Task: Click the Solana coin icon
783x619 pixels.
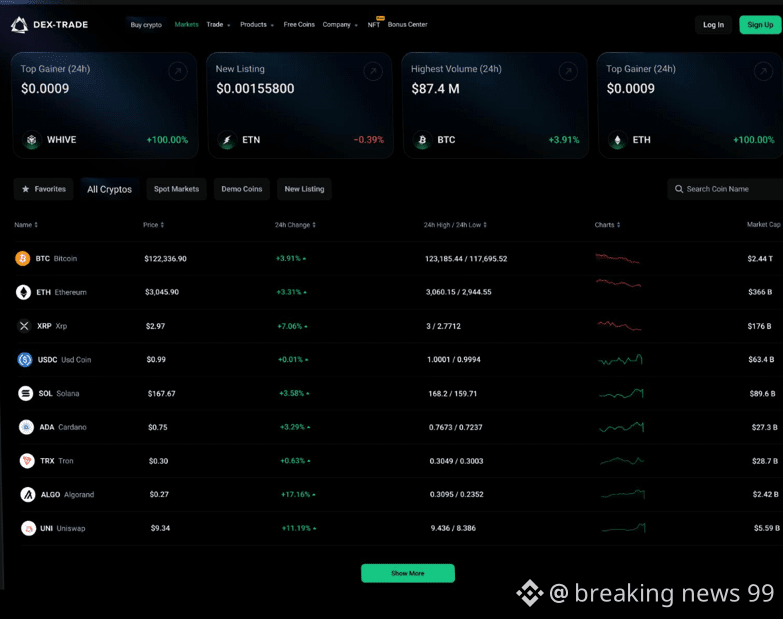Action: (25, 393)
